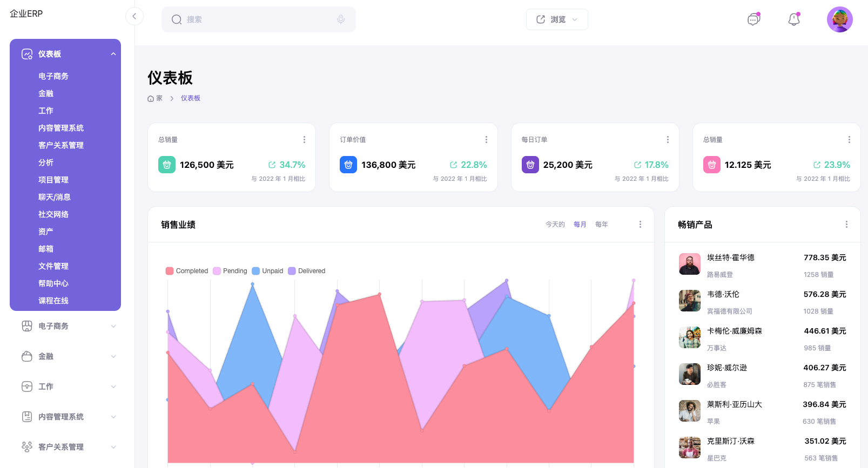Click the notification bell icon
This screenshot has width=868, height=468.
(x=793, y=19)
